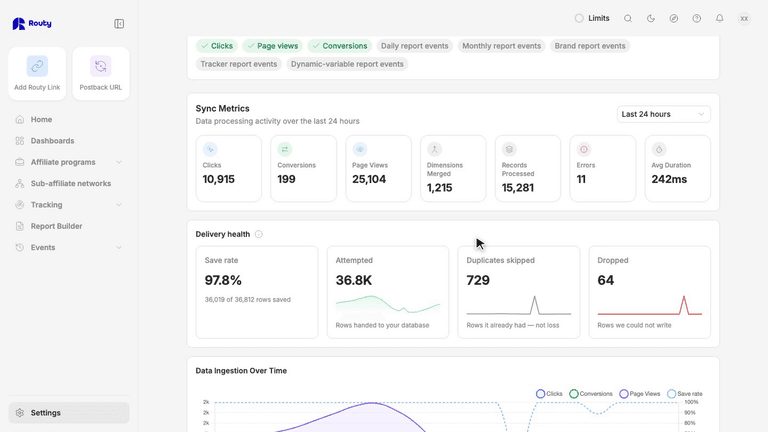The height and width of the screenshot is (432, 768).
Task: Open the Settings menu item
Action: tap(69, 413)
